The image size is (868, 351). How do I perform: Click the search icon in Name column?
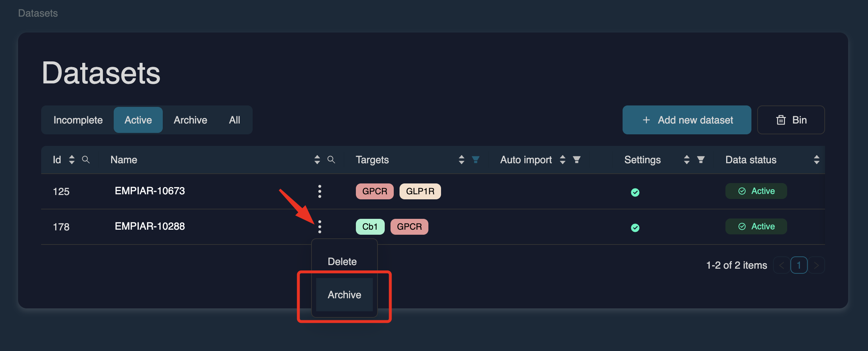(x=331, y=160)
